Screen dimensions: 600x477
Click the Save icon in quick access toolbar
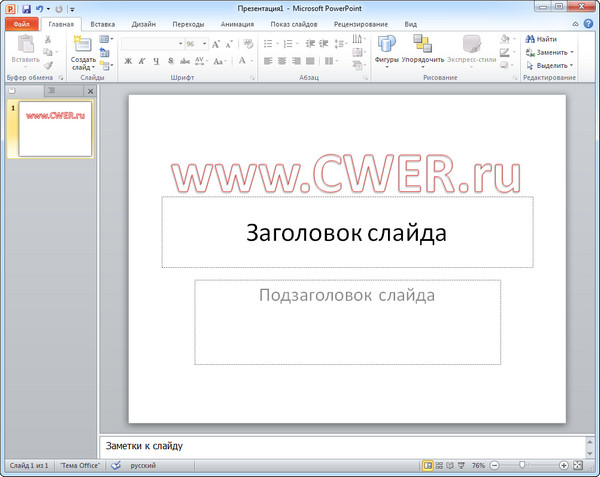click(26, 8)
